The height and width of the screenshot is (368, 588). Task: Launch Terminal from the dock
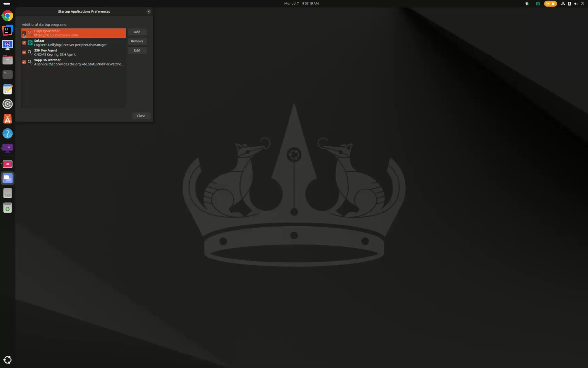point(8,75)
